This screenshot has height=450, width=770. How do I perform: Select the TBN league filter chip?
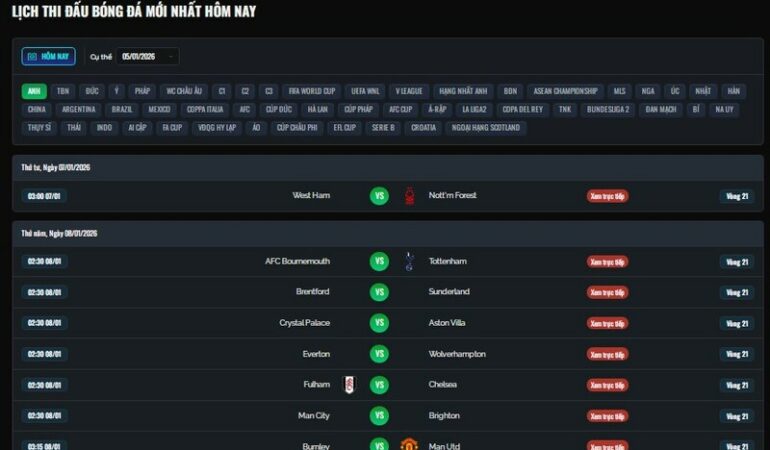[63, 91]
